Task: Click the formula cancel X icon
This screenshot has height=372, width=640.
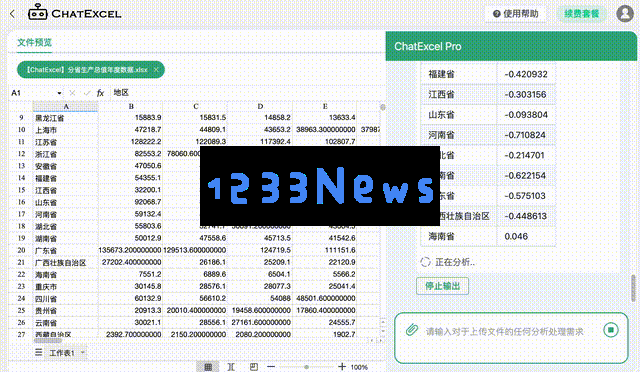Action: (x=72, y=93)
